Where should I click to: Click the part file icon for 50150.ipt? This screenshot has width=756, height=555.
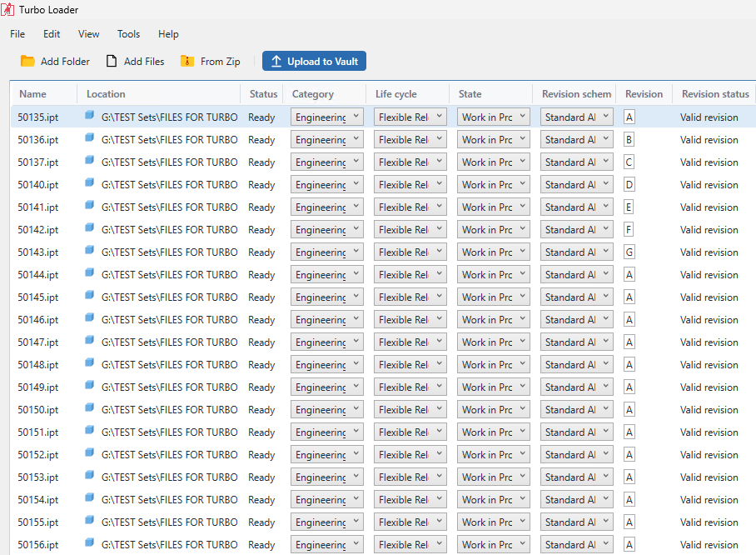point(89,407)
